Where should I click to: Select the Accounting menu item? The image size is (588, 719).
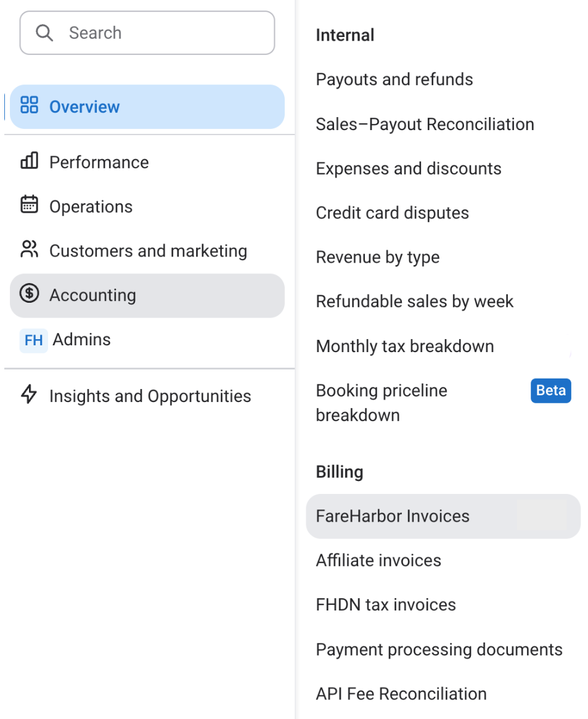pyautogui.click(x=147, y=296)
